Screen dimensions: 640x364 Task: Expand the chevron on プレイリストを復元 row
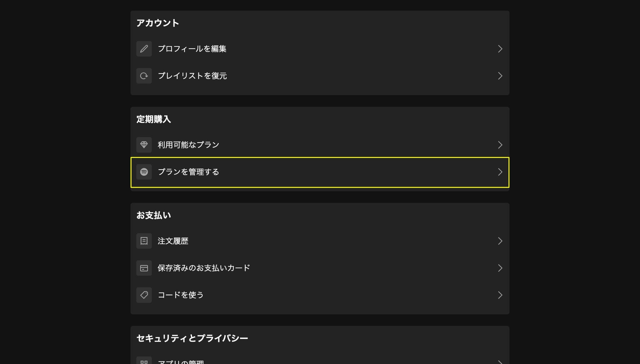(x=500, y=76)
